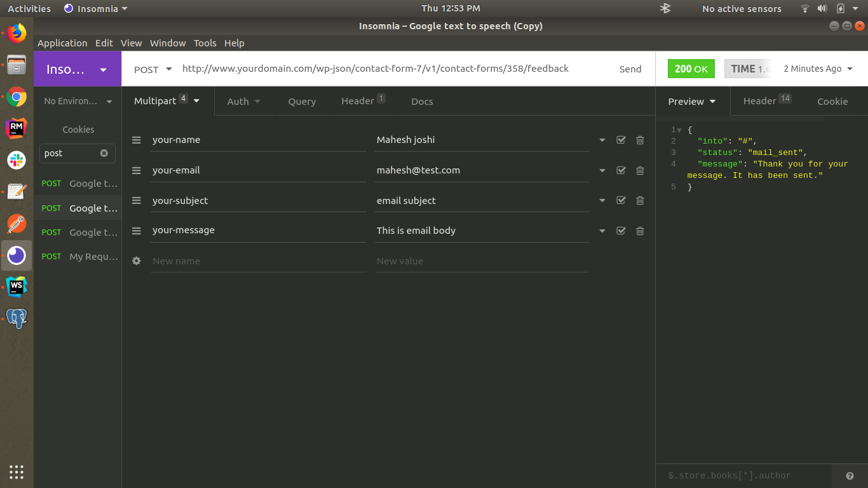Image resolution: width=868 pixels, height=488 pixels.
Task: Switch to the response Header tab
Action: [x=767, y=101]
